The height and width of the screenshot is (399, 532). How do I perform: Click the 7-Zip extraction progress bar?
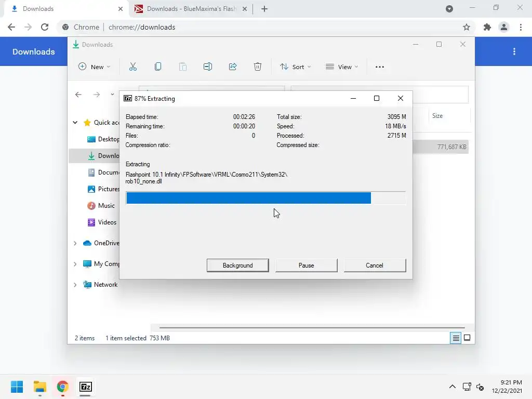(265, 198)
